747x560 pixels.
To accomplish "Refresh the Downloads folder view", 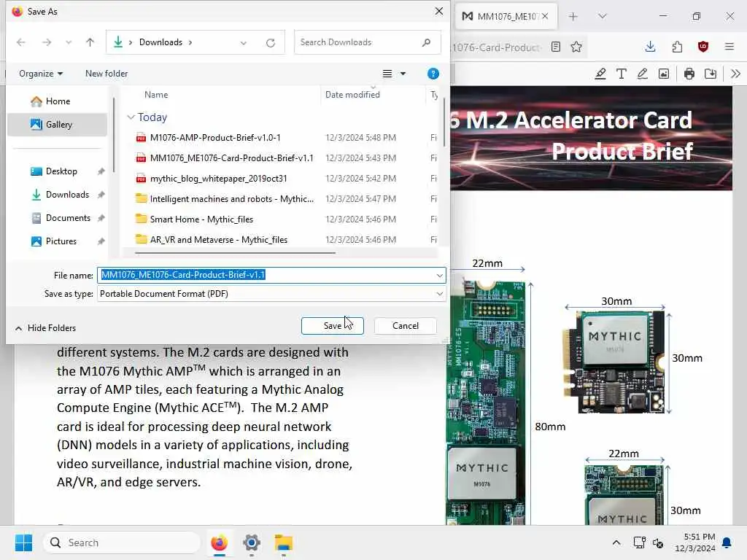I will click(x=271, y=43).
